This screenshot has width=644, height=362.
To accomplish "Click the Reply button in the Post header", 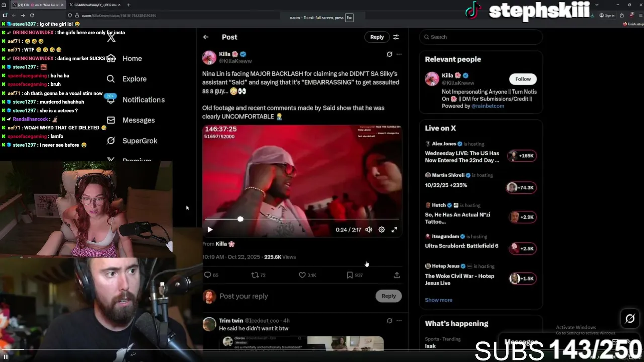I will pos(377,37).
